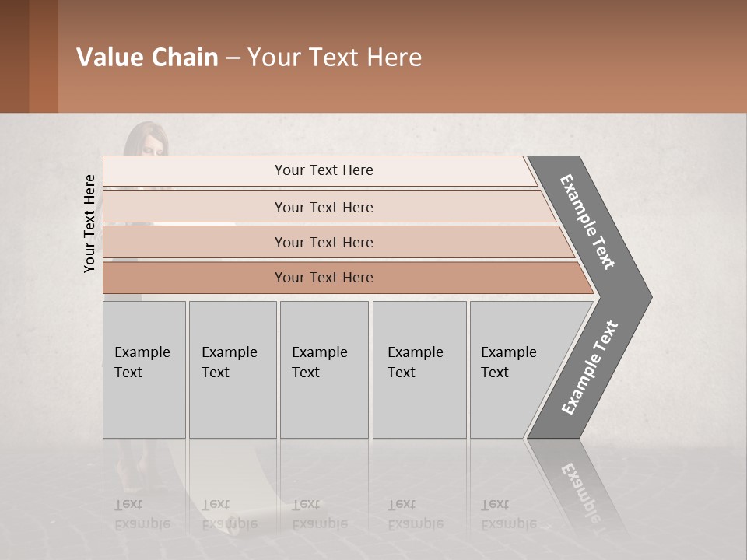The width and height of the screenshot is (747, 560).
Task: Click the dark brown stripe in header corner
Action: [x=14, y=56]
